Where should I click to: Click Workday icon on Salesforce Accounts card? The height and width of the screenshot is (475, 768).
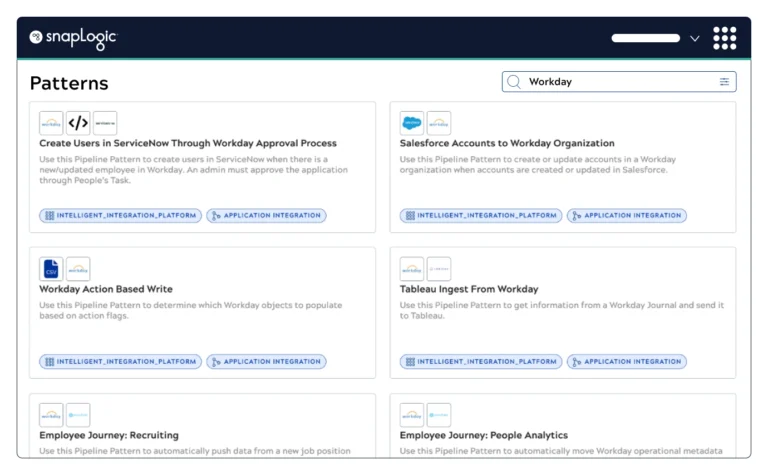(x=439, y=123)
